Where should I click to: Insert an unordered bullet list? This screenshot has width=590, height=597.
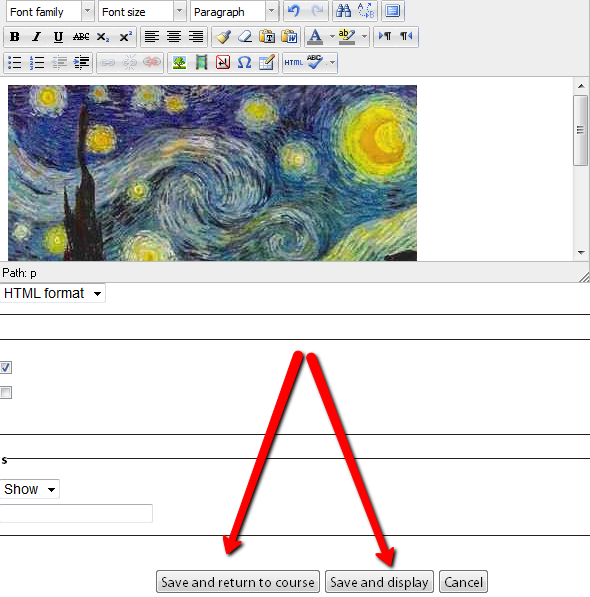(x=15, y=63)
